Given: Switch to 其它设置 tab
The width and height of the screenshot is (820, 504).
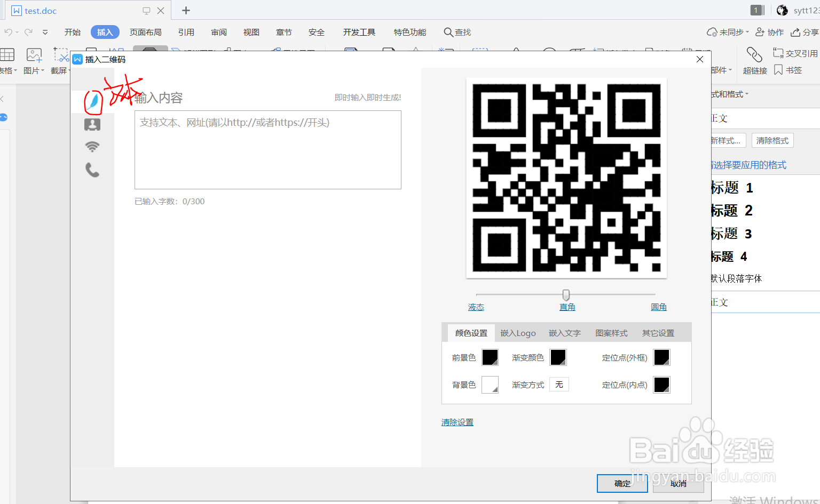Looking at the screenshot, I should [x=658, y=333].
